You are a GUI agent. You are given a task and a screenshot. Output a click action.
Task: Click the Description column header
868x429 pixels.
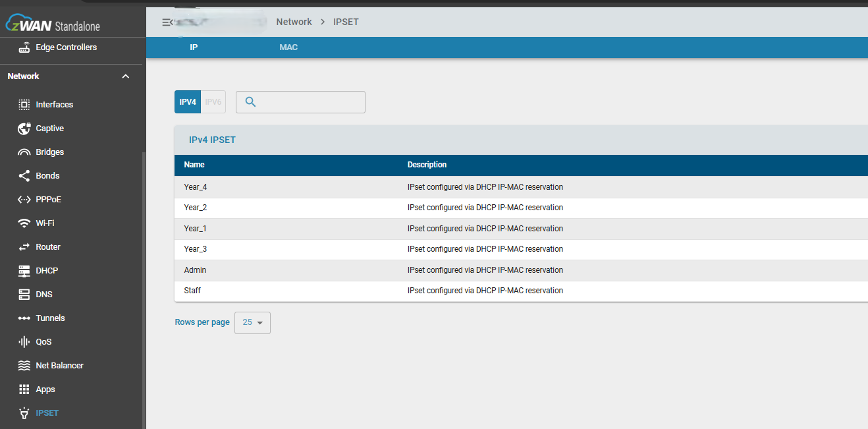pos(427,165)
